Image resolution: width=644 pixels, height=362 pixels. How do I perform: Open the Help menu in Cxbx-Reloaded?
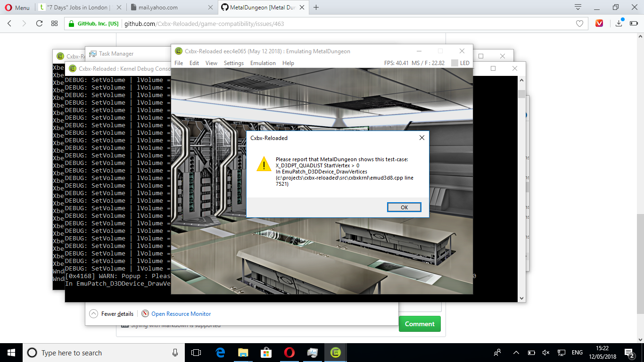[288, 63]
